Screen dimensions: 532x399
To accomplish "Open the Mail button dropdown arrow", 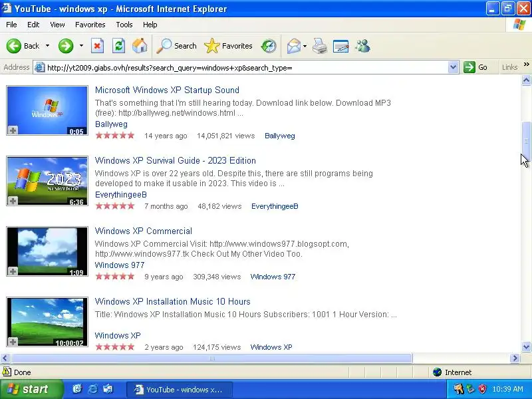I will click(x=305, y=46).
